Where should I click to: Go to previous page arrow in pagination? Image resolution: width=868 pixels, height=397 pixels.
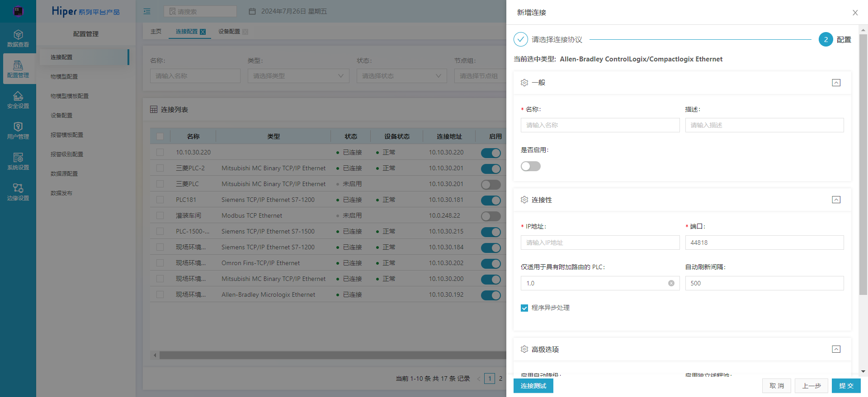(x=479, y=378)
